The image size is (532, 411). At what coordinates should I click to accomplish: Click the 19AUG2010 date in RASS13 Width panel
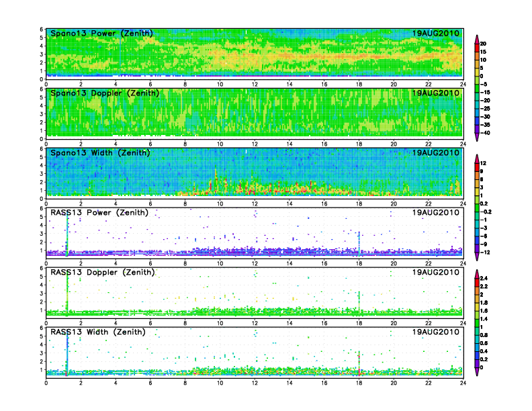click(436, 332)
